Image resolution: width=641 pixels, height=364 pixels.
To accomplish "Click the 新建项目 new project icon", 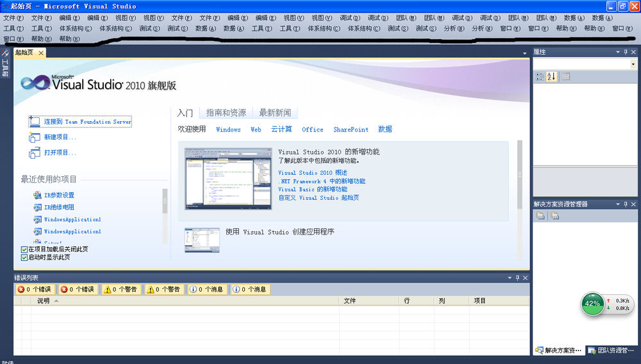I will coord(35,137).
